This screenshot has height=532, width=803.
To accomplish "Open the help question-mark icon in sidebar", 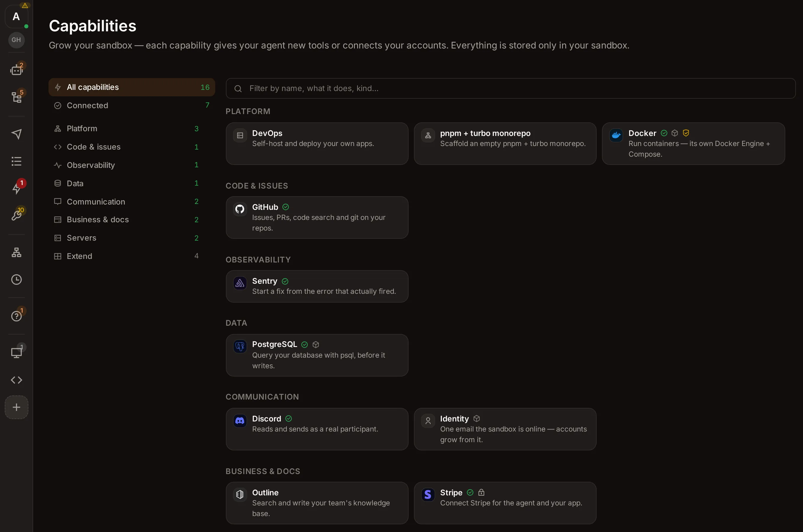I will [16, 316].
